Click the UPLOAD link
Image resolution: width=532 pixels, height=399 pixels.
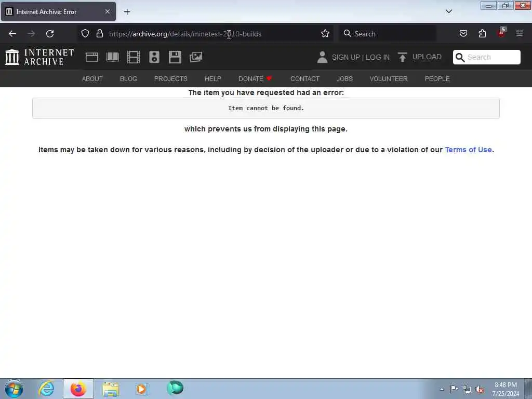point(427,57)
